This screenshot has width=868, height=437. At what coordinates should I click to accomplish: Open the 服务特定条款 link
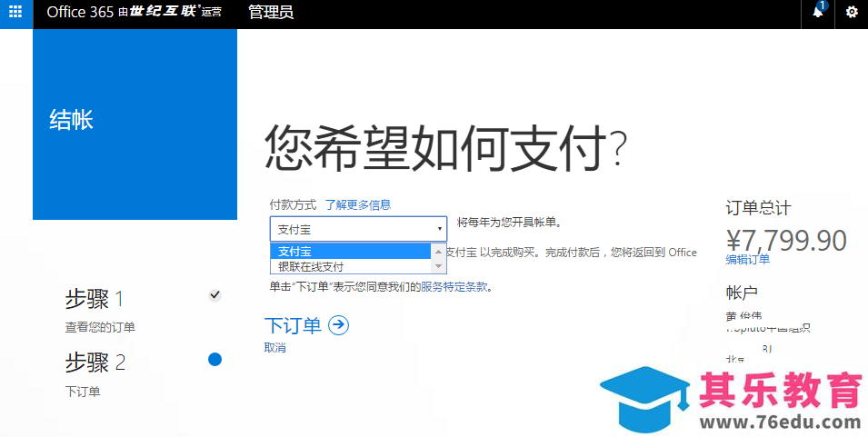click(454, 287)
